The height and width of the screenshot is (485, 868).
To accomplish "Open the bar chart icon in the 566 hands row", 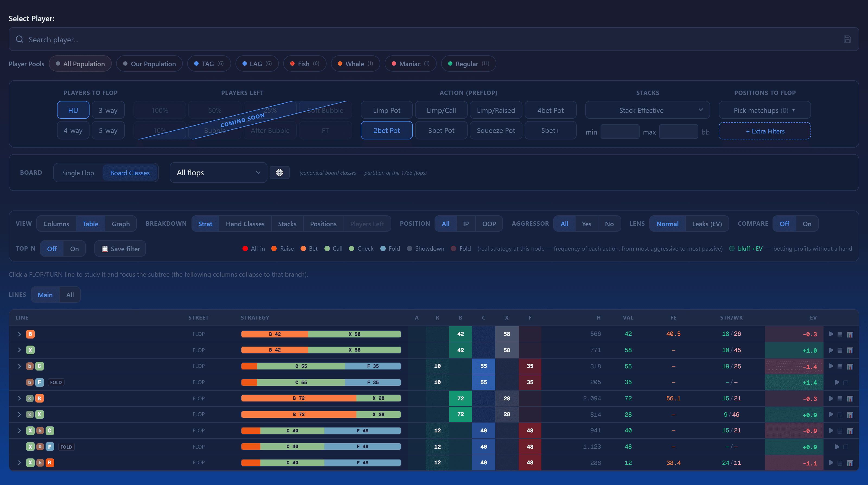I will 850,334.
